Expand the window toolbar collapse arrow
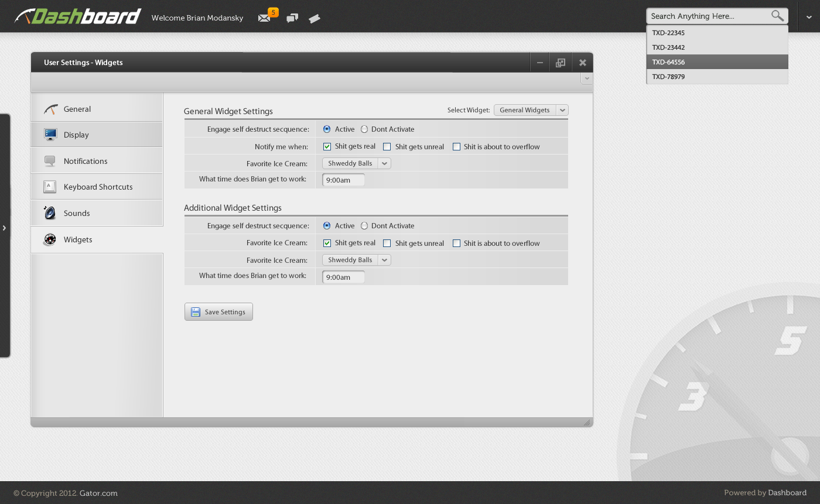The width and height of the screenshot is (820, 504). click(x=587, y=78)
